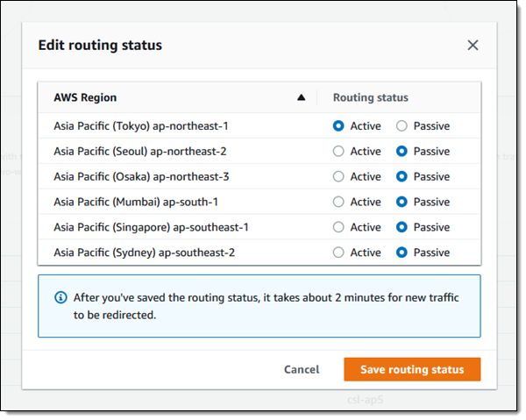
Task: Select Passive for Mumbai ap-south-1
Action: [402, 203]
